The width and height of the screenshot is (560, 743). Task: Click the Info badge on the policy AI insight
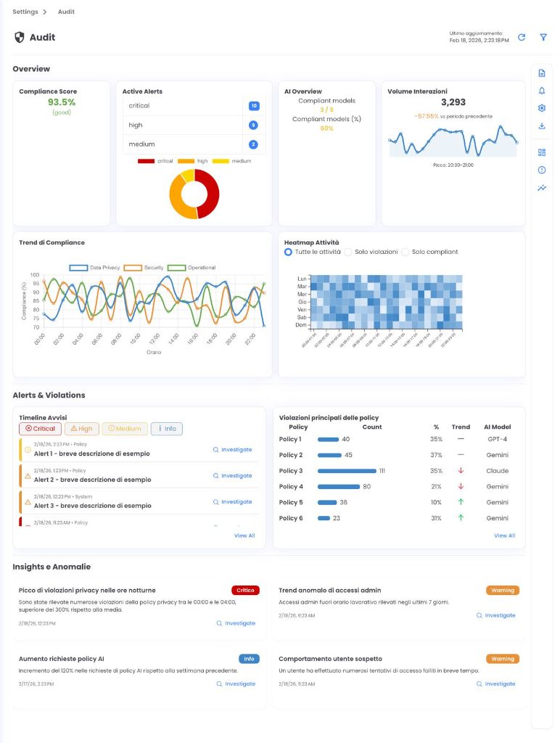click(x=250, y=659)
